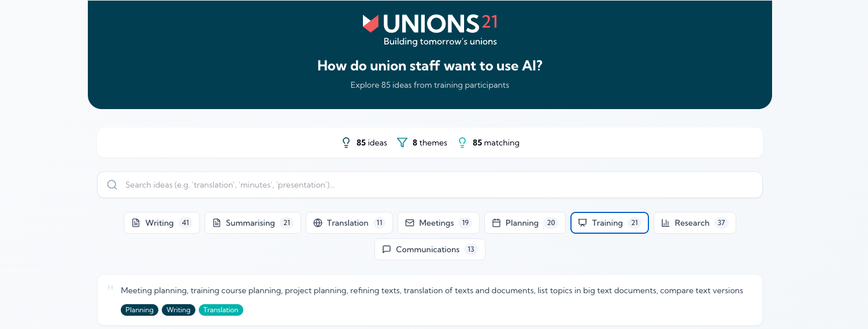Click the Writing tag on idea card
The width and height of the screenshot is (868, 329).
point(179,310)
